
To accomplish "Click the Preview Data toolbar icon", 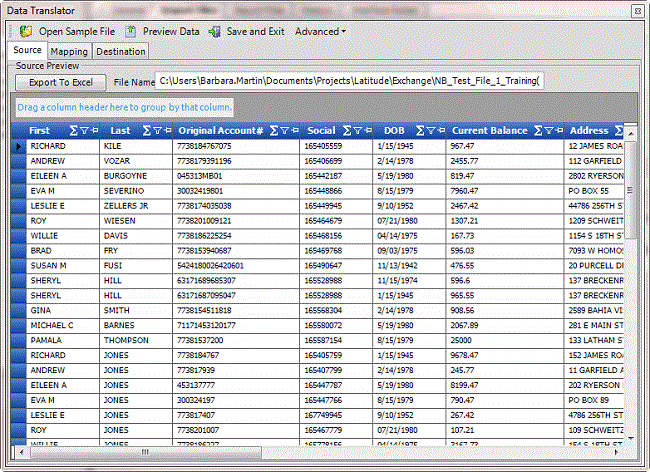I will pos(131,31).
